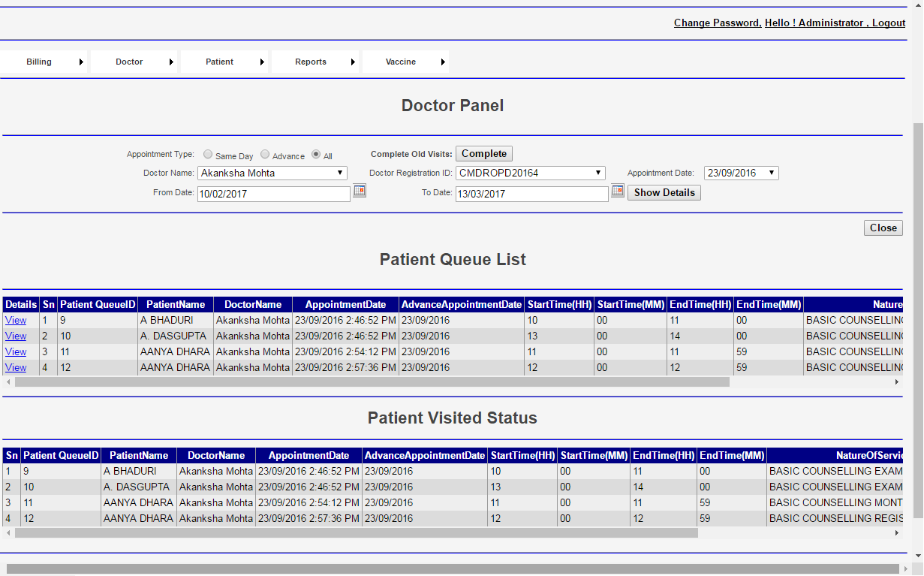Select the Advance appointment type
Image resolution: width=924 pixels, height=576 pixels.
pos(265,154)
